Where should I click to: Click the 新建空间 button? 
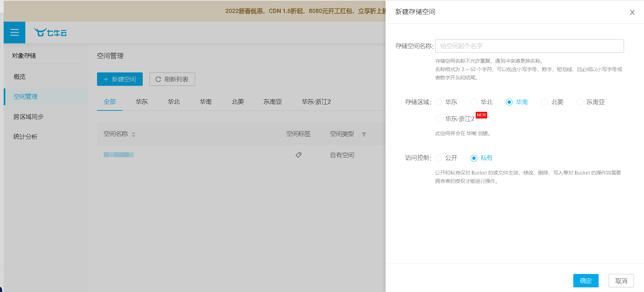click(x=120, y=79)
